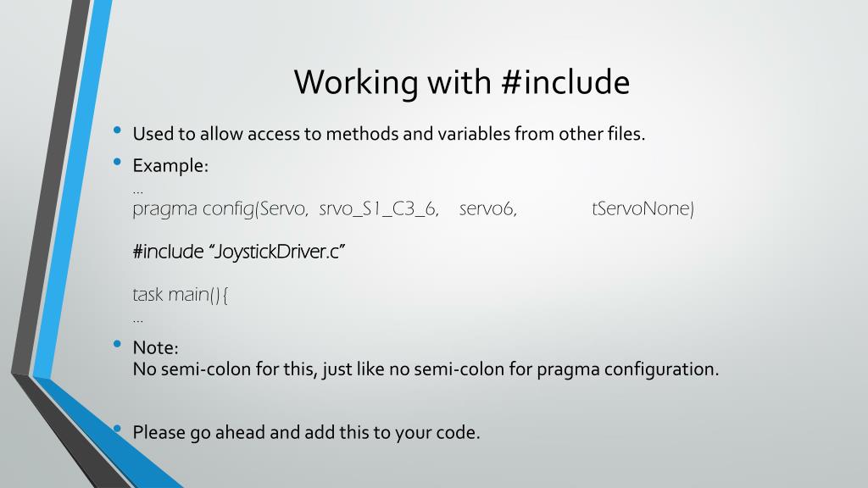This screenshot has width=868, height=488.
Task: Click the bullet next to "Example:"
Action: pyautogui.click(x=117, y=162)
